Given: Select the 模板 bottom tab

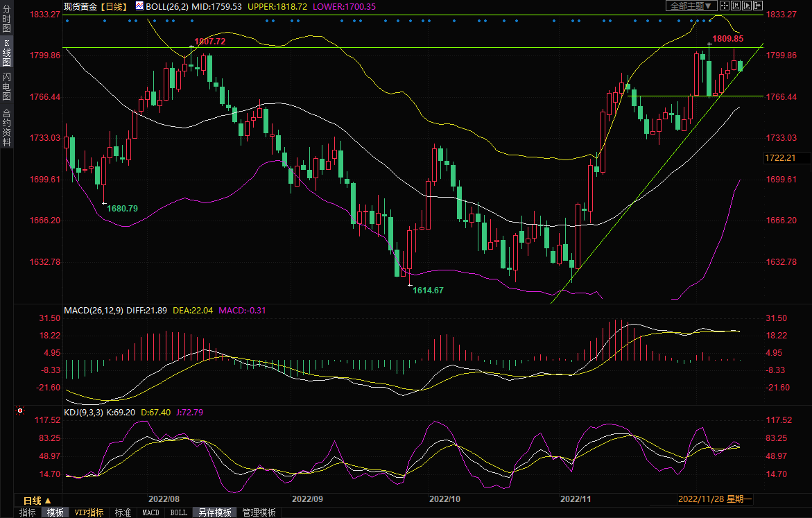Looking at the screenshot, I should coord(55,512).
